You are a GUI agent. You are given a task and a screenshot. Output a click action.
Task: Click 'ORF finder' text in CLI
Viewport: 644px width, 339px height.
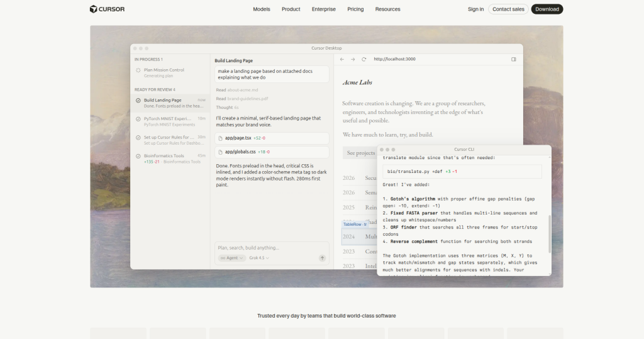point(403,227)
